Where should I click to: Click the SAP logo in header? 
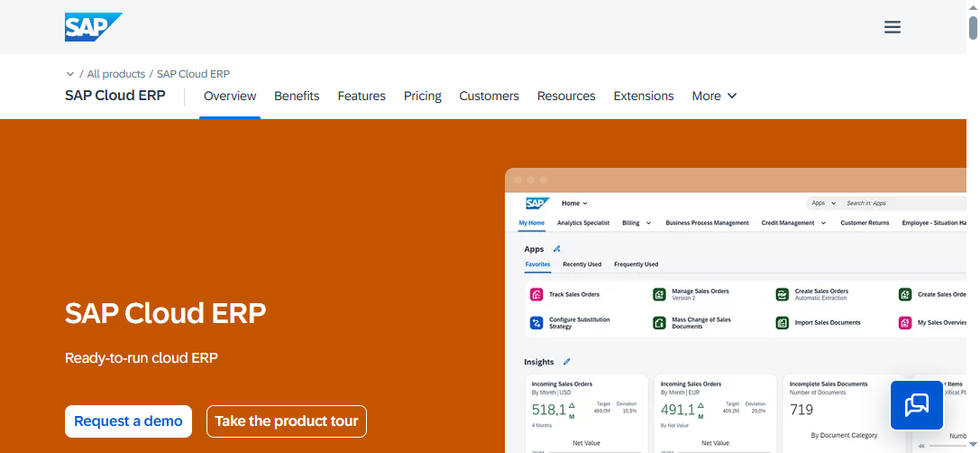click(x=93, y=27)
